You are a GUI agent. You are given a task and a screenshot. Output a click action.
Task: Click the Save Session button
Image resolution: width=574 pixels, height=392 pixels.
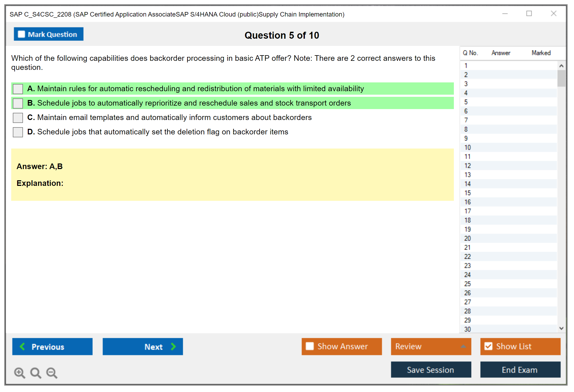click(x=431, y=370)
